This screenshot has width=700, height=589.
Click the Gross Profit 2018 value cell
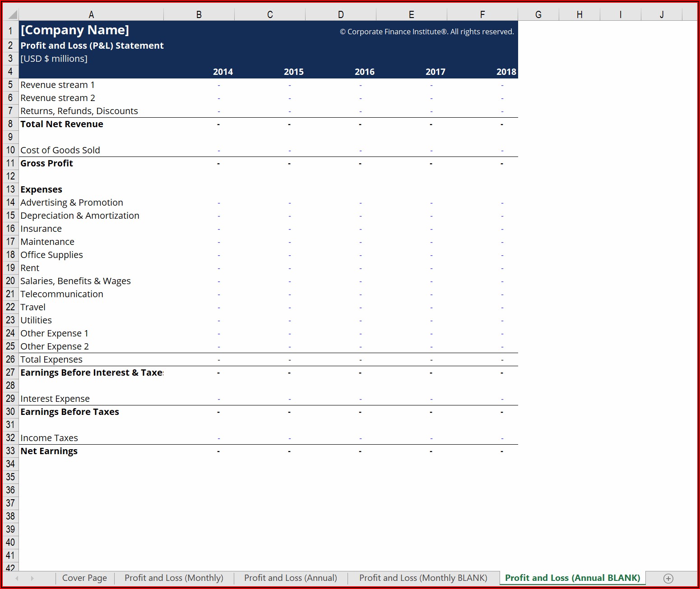pos(482,163)
